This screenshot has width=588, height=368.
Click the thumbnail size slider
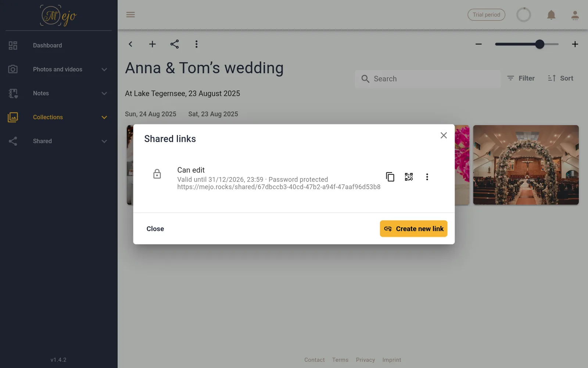527,44
